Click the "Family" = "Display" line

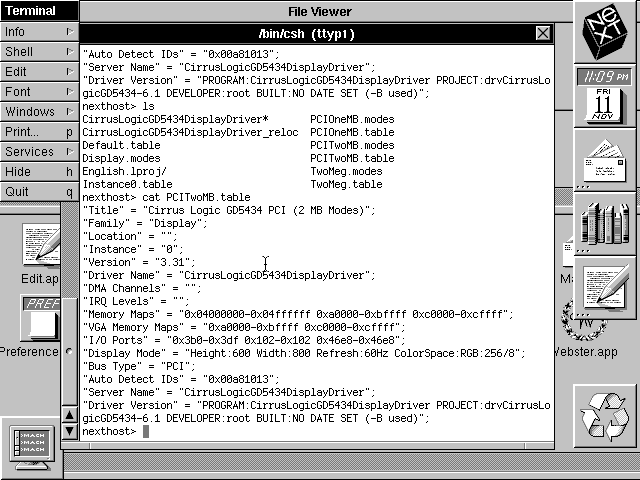click(x=145, y=224)
